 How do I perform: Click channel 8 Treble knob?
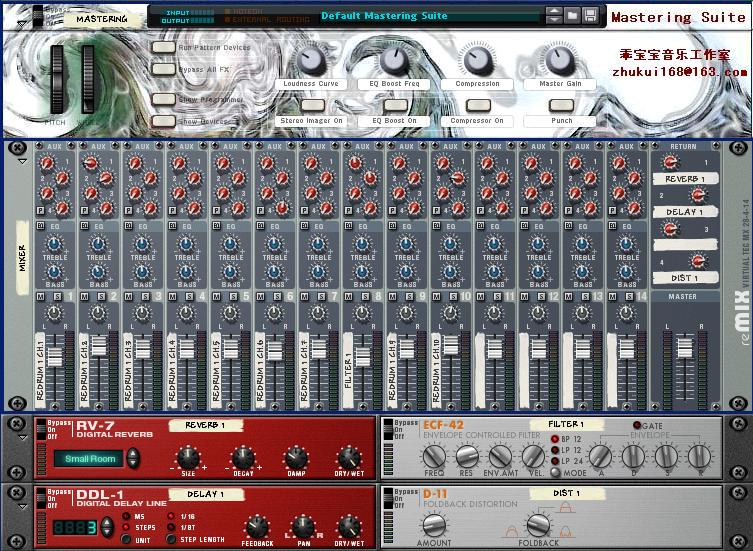tap(362, 245)
